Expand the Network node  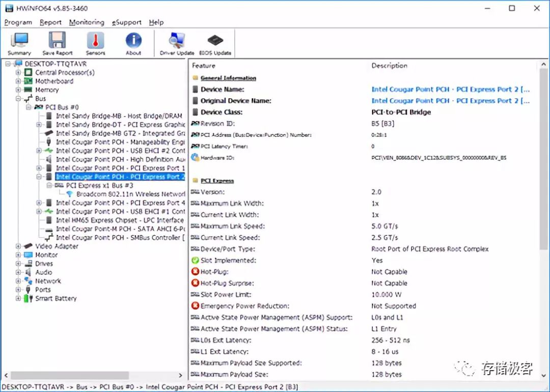point(18,281)
